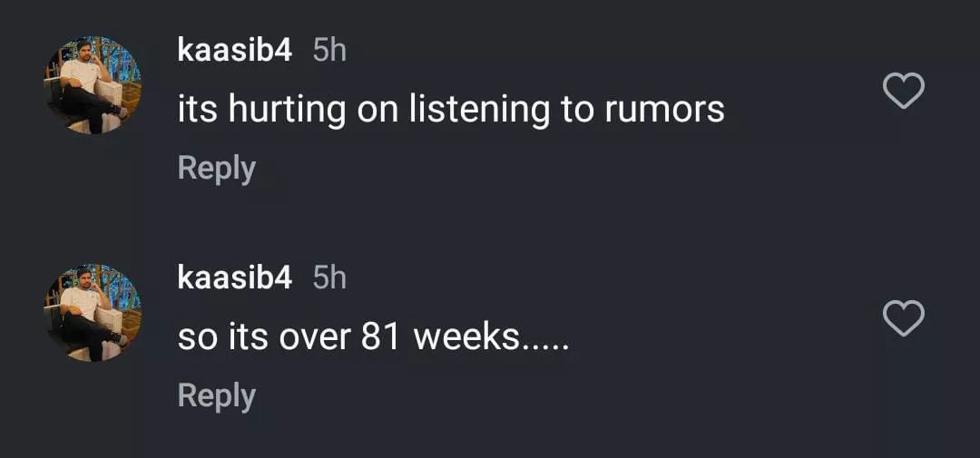Like the "hurting on listening to rumors" comment
The width and height of the screenshot is (980, 458).
click(x=903, y=91)
